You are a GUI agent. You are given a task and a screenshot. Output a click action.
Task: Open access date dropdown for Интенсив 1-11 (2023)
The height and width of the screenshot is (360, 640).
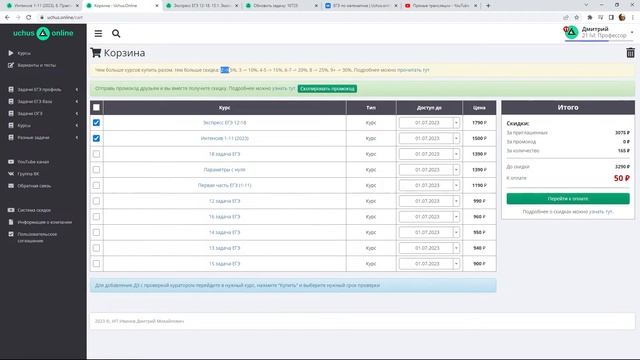point(429,138)
